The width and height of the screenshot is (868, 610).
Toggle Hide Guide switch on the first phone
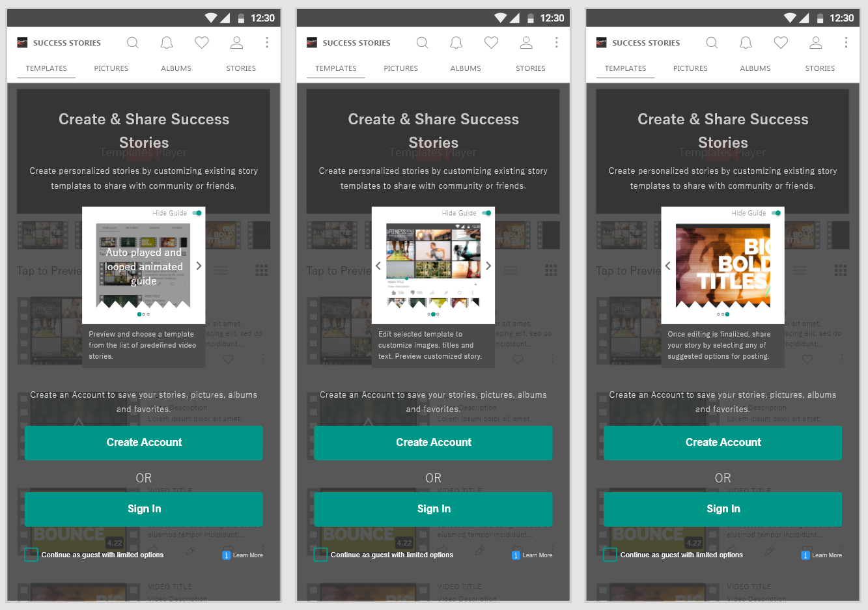click(197, 213)
